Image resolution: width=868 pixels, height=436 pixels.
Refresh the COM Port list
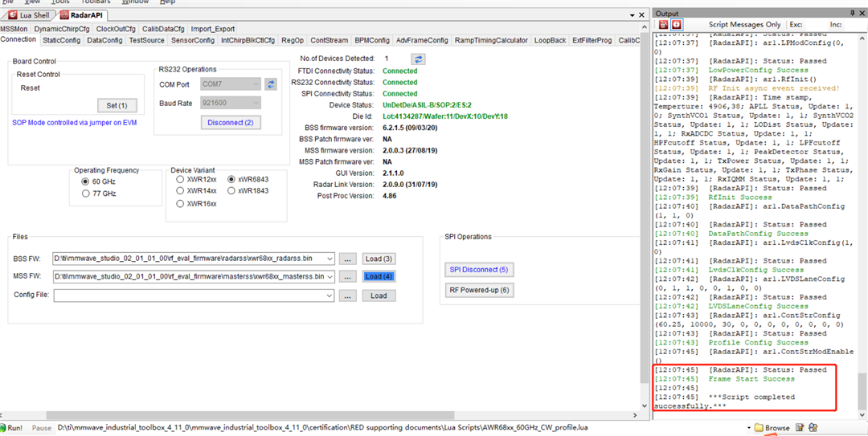(271, 84)
